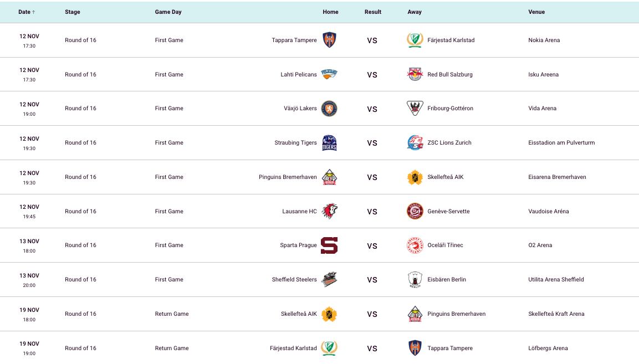
Task: Click the Venue column header
Action: point(536,12)
